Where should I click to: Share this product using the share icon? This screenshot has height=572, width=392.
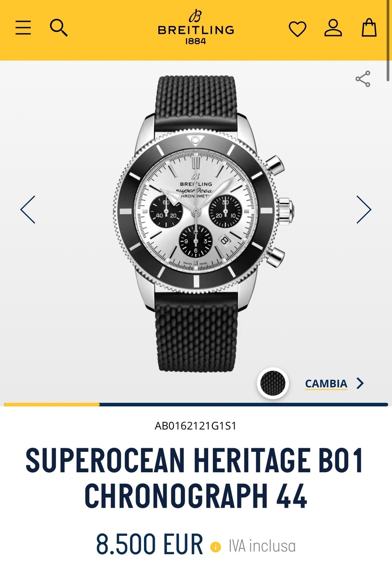[x=363, y=79]
